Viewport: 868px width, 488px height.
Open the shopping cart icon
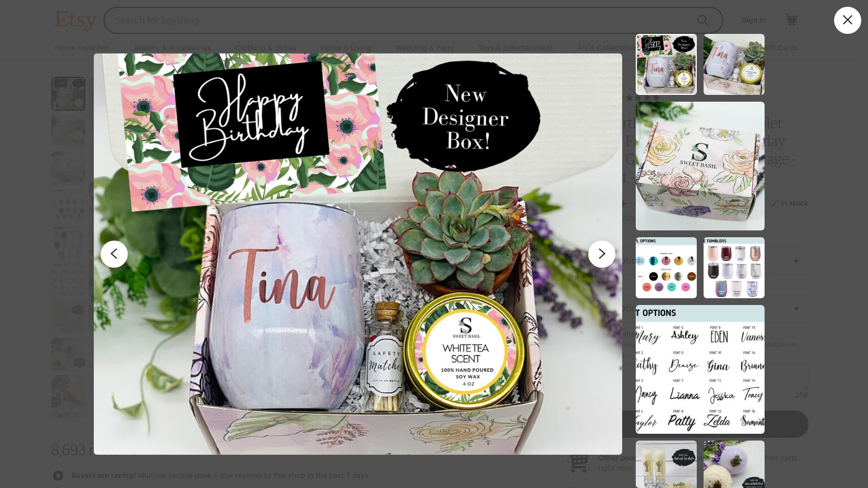(x=791, y=20)
